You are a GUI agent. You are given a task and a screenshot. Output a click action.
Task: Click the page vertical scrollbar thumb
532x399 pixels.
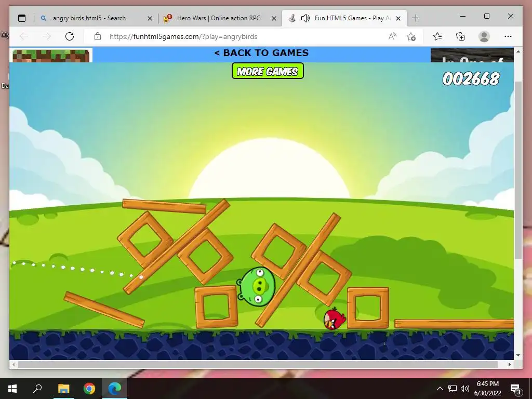[x=518, y=170]
